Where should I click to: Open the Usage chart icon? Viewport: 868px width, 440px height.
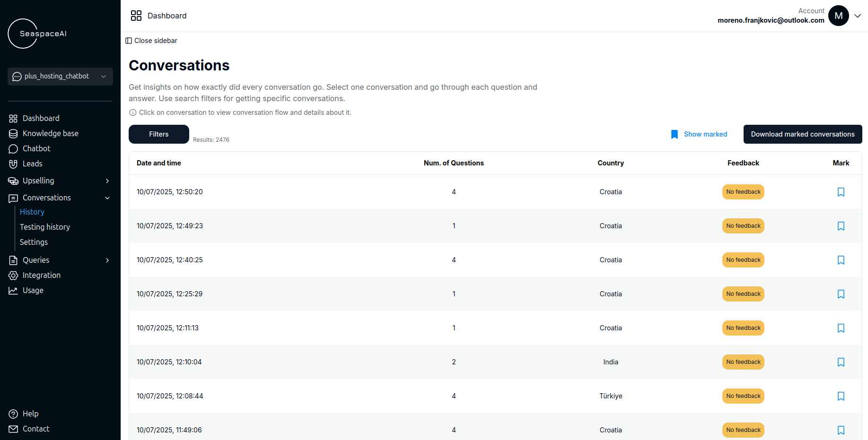pyautogui.click(x=13, y=291)
